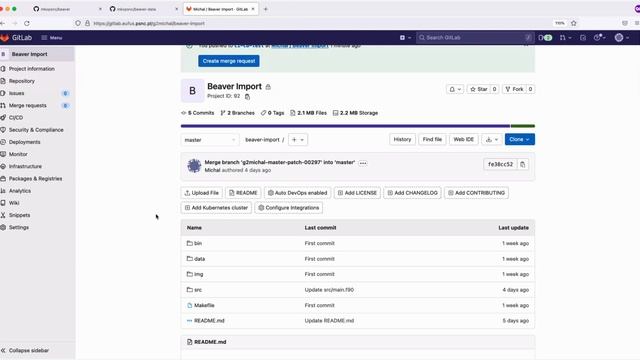View the 2 Branches link

(x=237, y=113)
